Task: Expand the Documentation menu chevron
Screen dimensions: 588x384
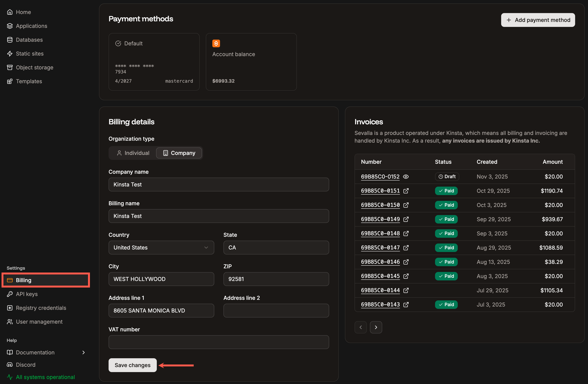Action: 84,352
